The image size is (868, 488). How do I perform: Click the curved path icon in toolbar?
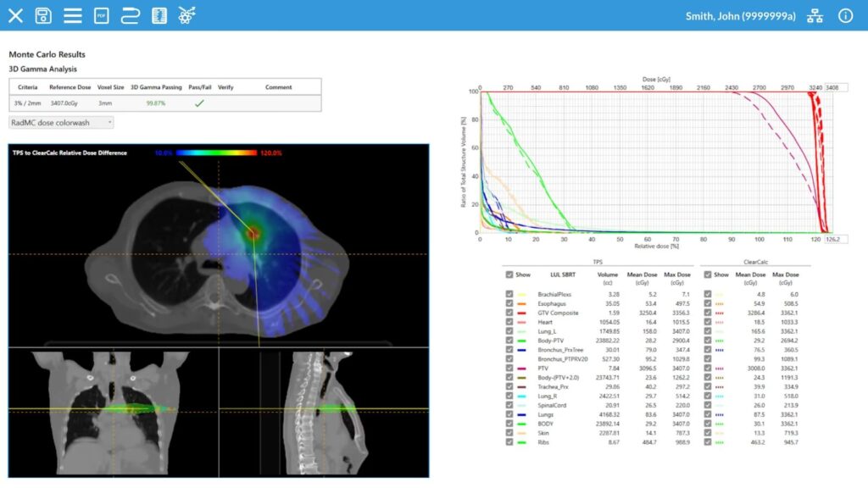(129, 15)
